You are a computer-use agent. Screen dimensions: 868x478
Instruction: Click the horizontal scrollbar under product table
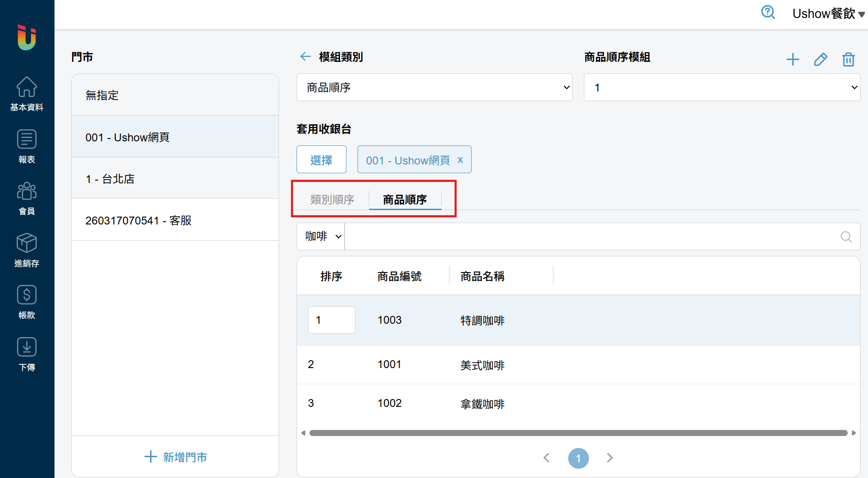[578, 433]
